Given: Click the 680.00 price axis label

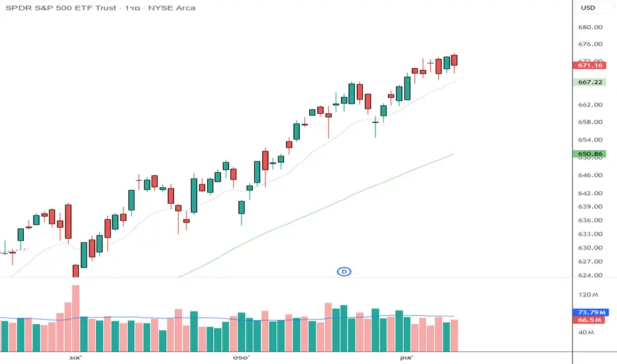Looking at the screenshot, I should point(590,28).
